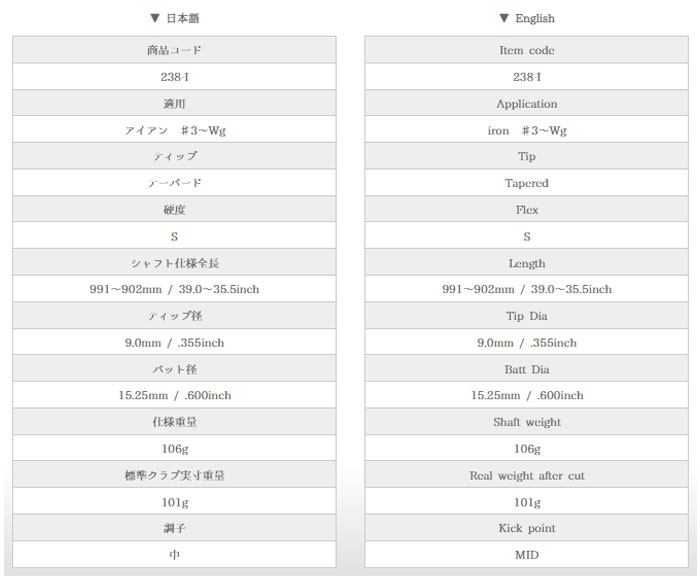The height and width of the screenshot is (580, 700).
Task: Collapse the English section triangle
Action: point(504,18)
